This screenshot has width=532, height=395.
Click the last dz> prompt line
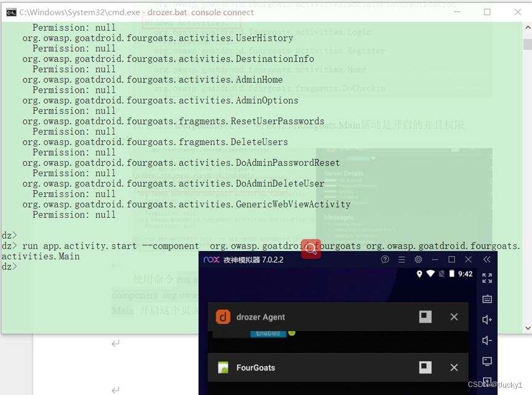[9, 267]
